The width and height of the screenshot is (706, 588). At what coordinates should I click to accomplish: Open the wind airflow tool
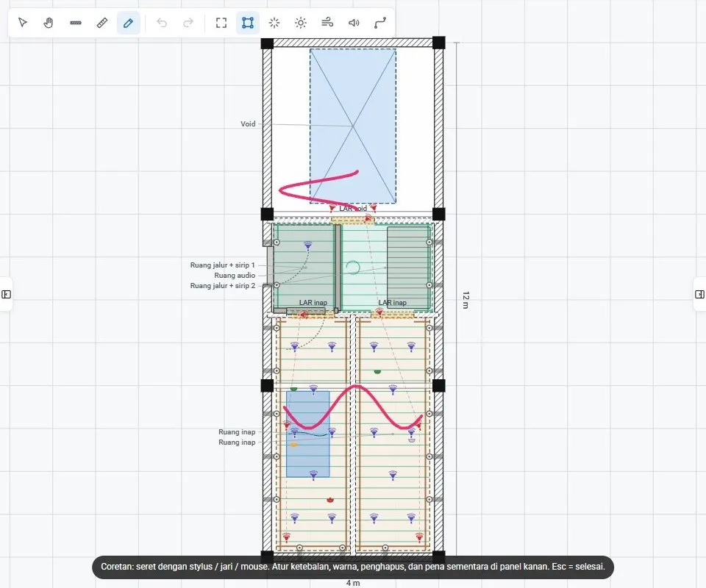(327, 23)
